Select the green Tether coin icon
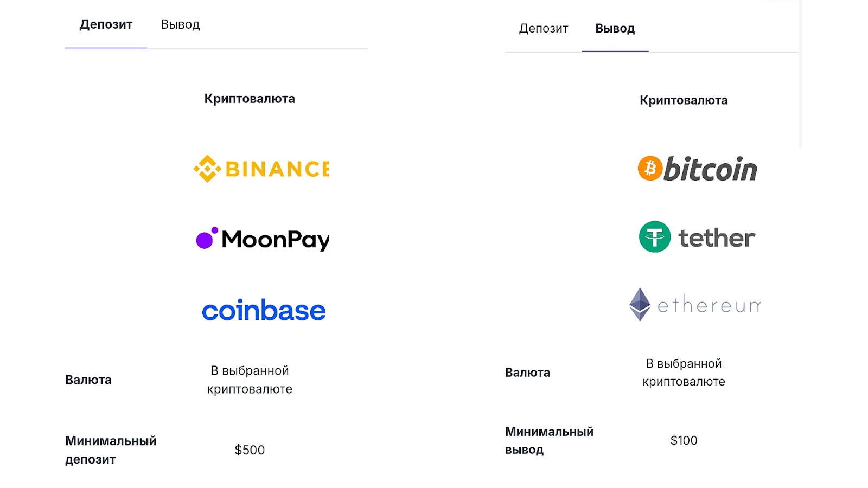 click(x=655, y=236)
